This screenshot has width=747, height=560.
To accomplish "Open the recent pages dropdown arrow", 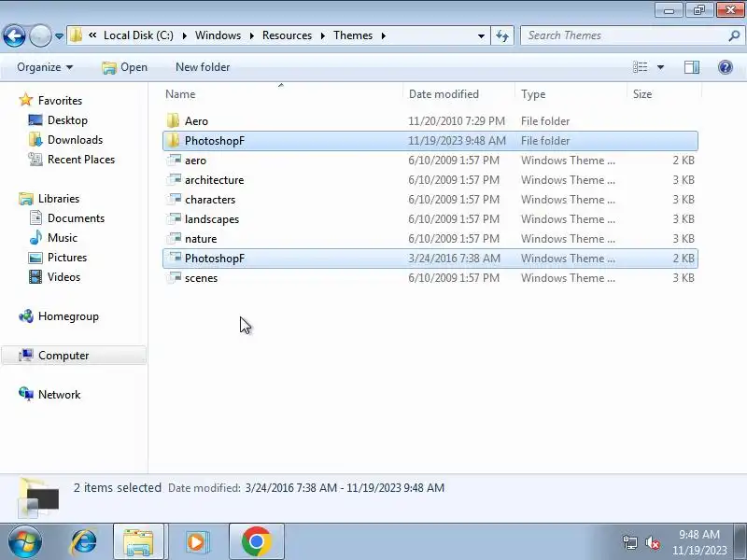I will click(59, 36).
